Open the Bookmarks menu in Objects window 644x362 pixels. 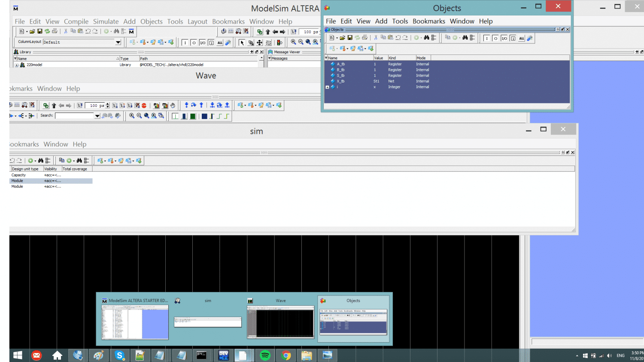[429, 21]
